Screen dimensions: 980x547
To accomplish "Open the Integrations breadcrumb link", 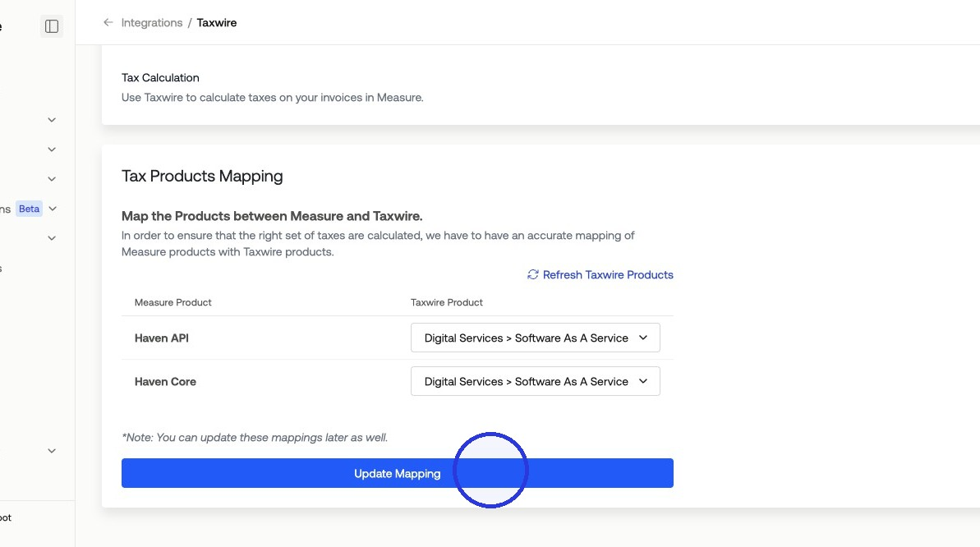I will pyautogui.click(x=152, y=22).
